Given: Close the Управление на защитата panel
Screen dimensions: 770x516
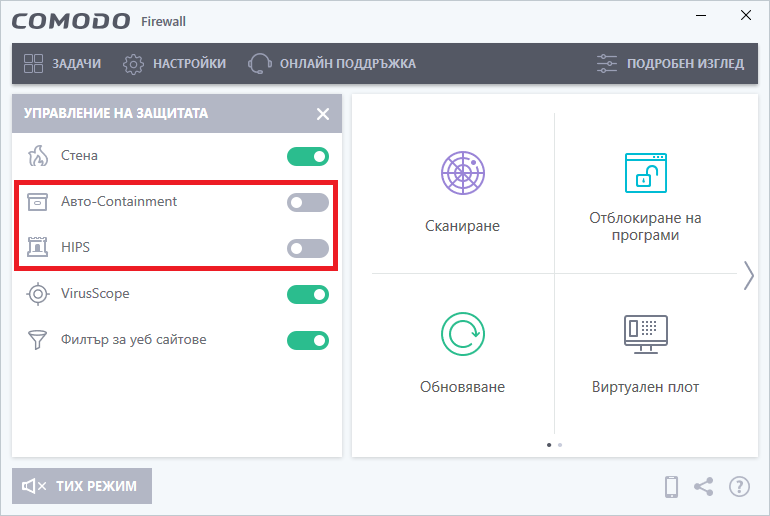Looking at the screenshot, I should (x=323, y=114).
